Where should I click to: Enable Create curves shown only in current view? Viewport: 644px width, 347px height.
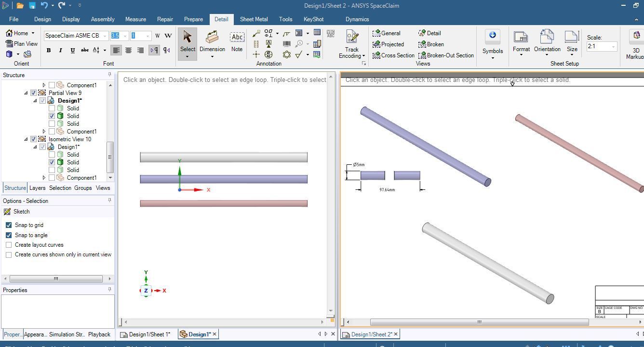pyautogui.click(x=9, y=254)
